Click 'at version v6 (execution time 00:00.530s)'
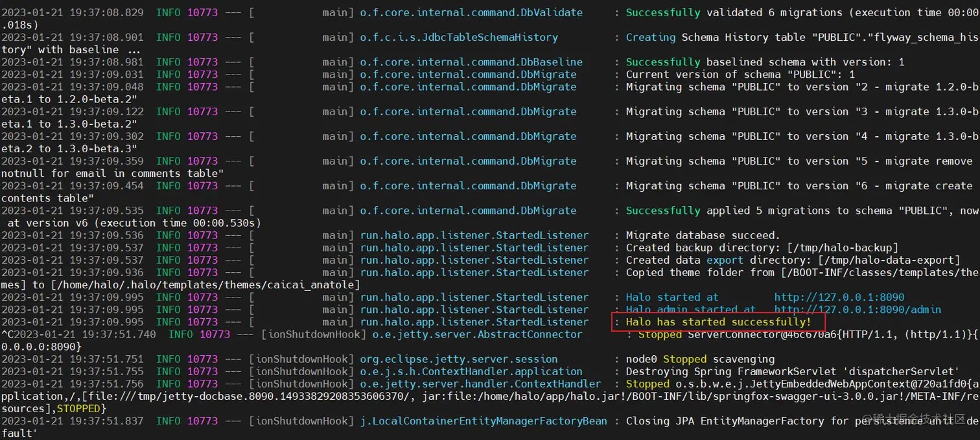The width and height of the screenshot is (980, 440). pyautogui.click(x=134, y=223)
